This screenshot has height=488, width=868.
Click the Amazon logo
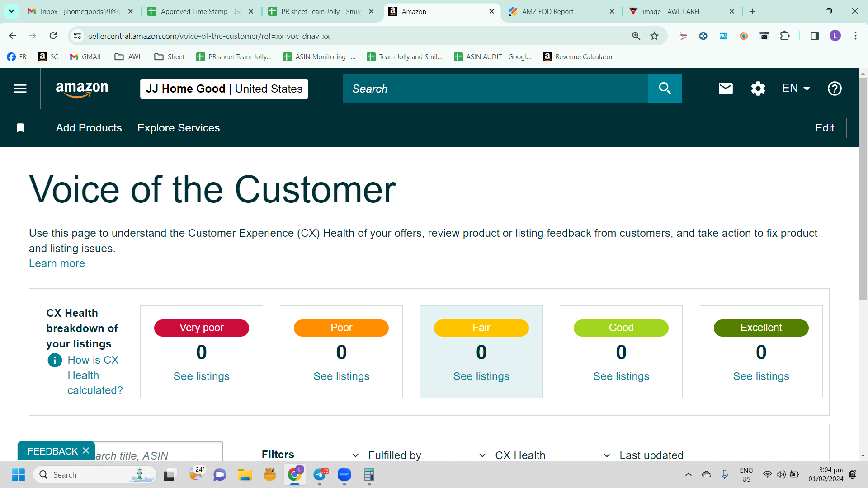[x=82, y=89]
